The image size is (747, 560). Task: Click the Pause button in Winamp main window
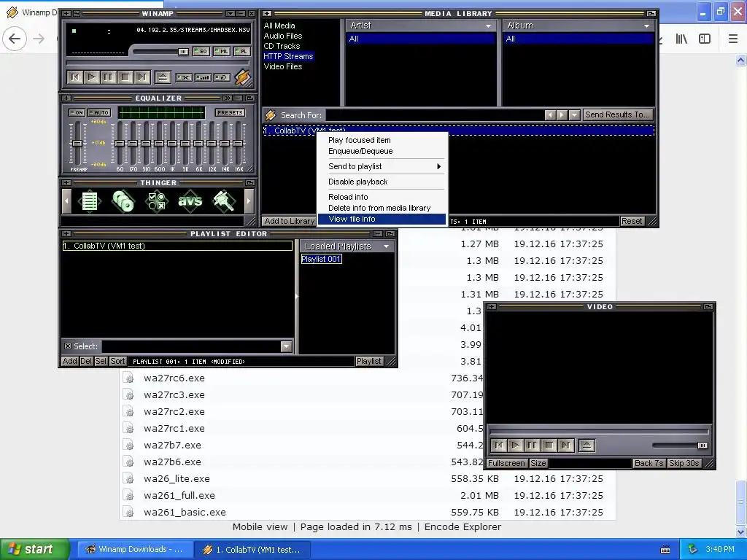tap(108, 77)
